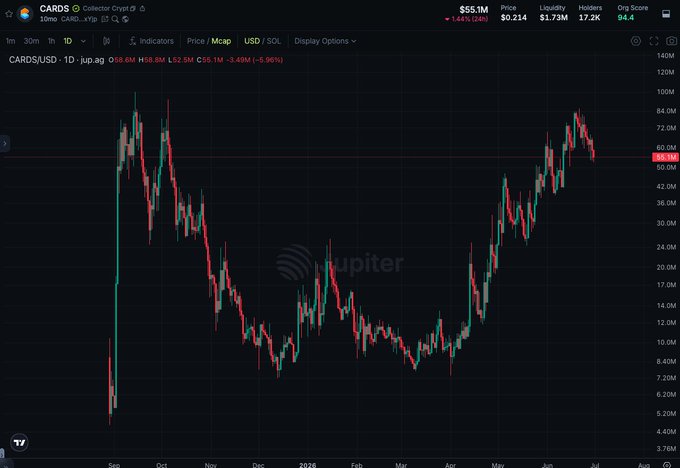The image size is (680, 468).
Task: Star the CARDS token as favorite
Action: point(9,14)
